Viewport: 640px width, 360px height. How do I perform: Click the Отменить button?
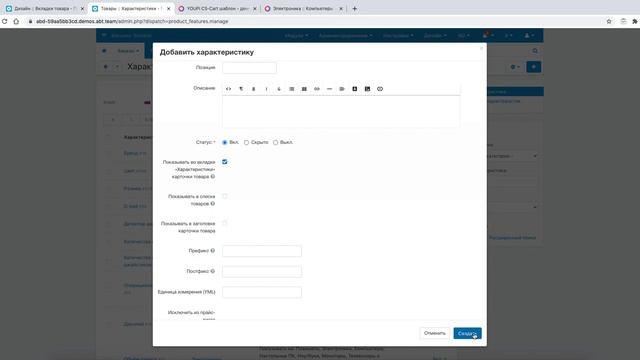pos(434,333)
